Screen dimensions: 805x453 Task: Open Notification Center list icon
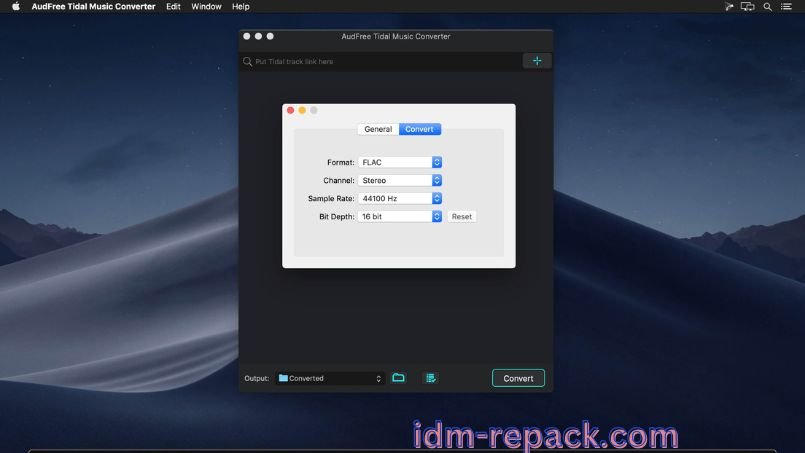(787, 7)
